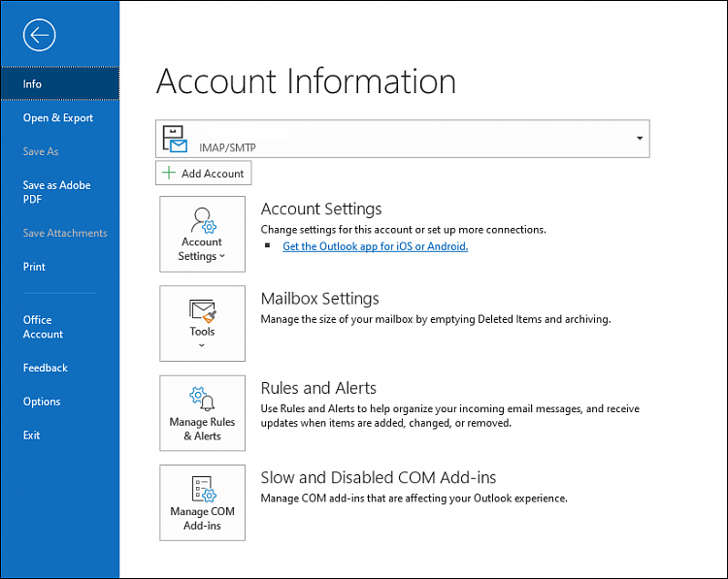Click the Save Attachments sidebar item
728x579 pixels.
coord(65,233)
